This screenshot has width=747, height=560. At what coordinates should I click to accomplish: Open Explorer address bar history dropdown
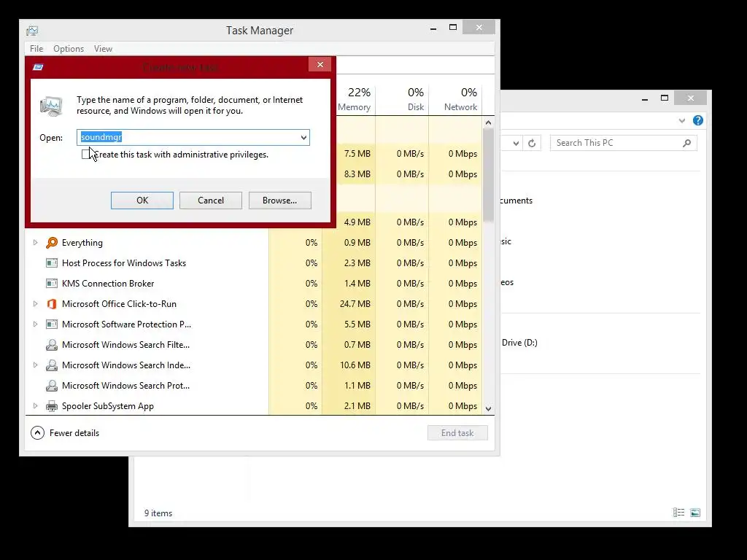point(516,143)
